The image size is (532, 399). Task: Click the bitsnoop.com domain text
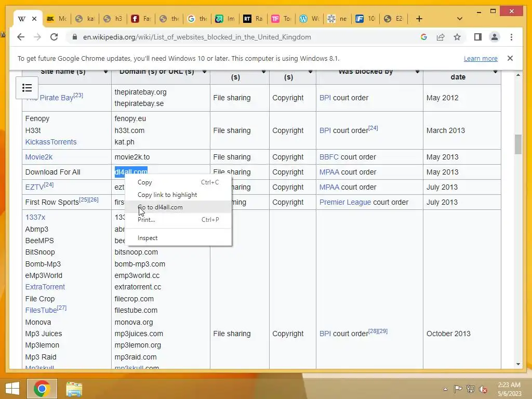136,252
